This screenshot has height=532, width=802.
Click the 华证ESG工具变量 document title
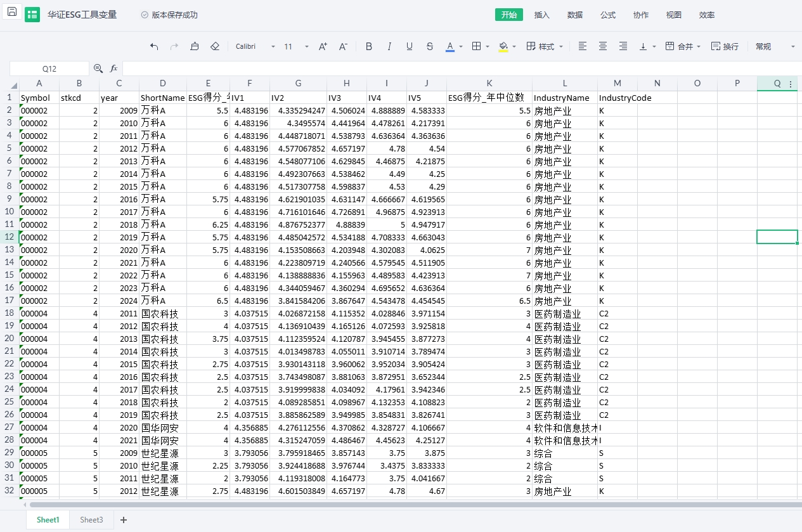click(x=82, y=15)
